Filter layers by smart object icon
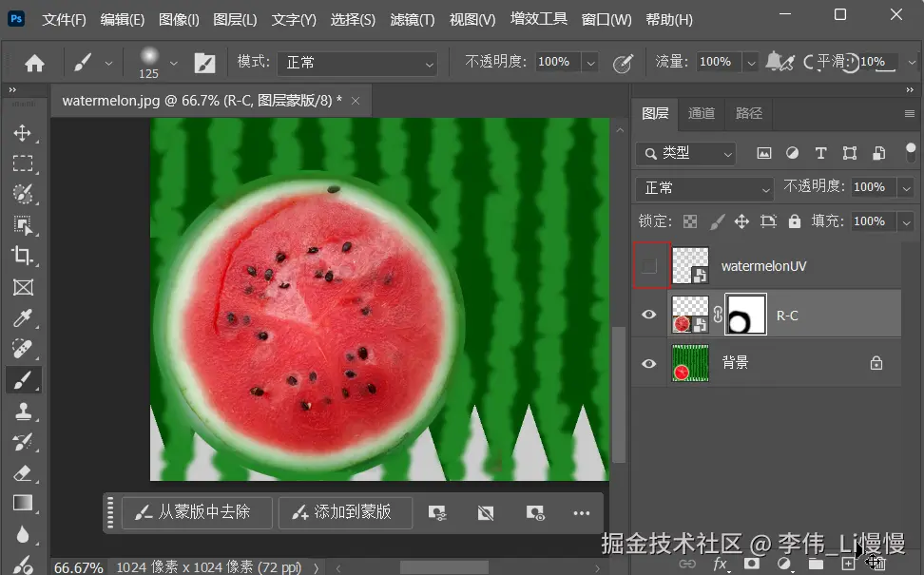The height and width of the screenshot is (575, 924). 878,153
